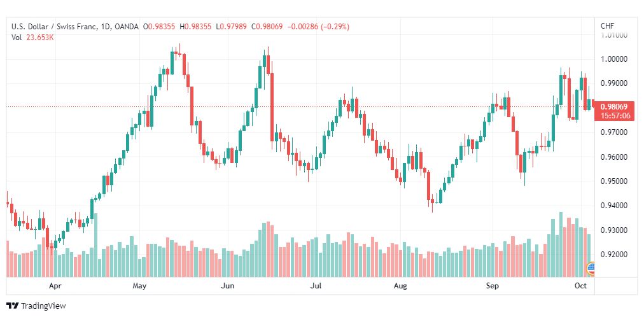The height and width of the screenshot is (317, 644).
Task: Select the 1D interval label in legend
Action: 106,27
